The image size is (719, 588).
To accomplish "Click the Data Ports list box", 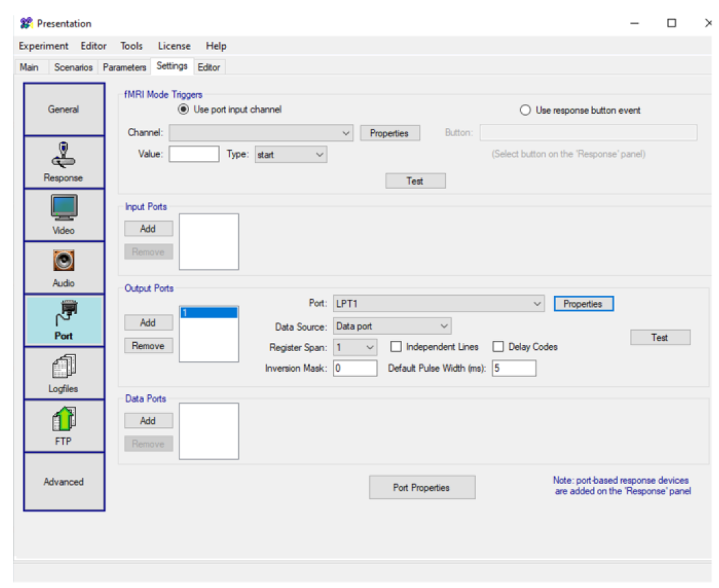I will (209, 431).
